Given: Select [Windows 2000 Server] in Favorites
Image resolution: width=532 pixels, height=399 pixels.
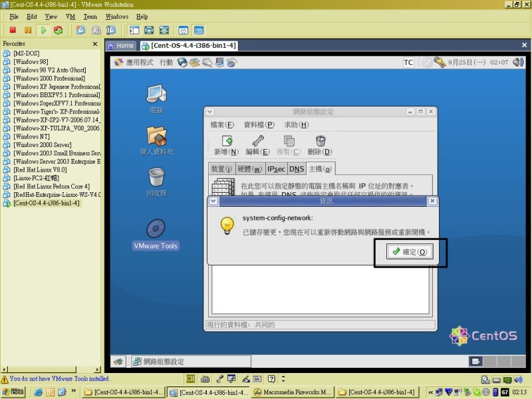Looking at the screenshot, I should point(43,145).
